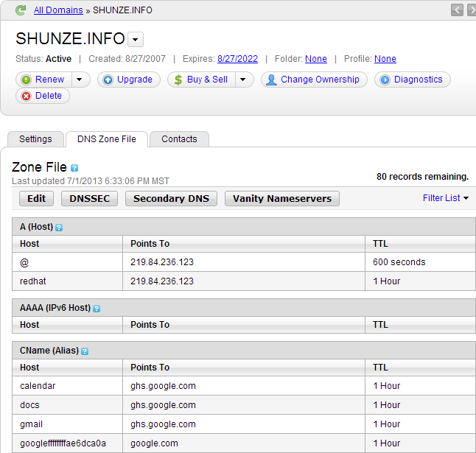This screenshot has height=453, width=476.
Task: Expand the Buy & Sell dropdown arrow
Action: pyautogui.click(x=245, y=80)
